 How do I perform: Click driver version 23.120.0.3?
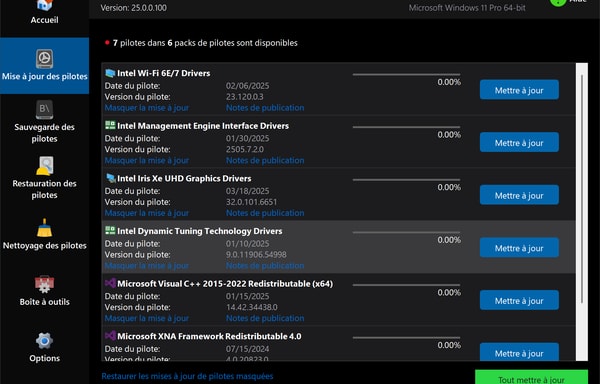tap(245, 97)
